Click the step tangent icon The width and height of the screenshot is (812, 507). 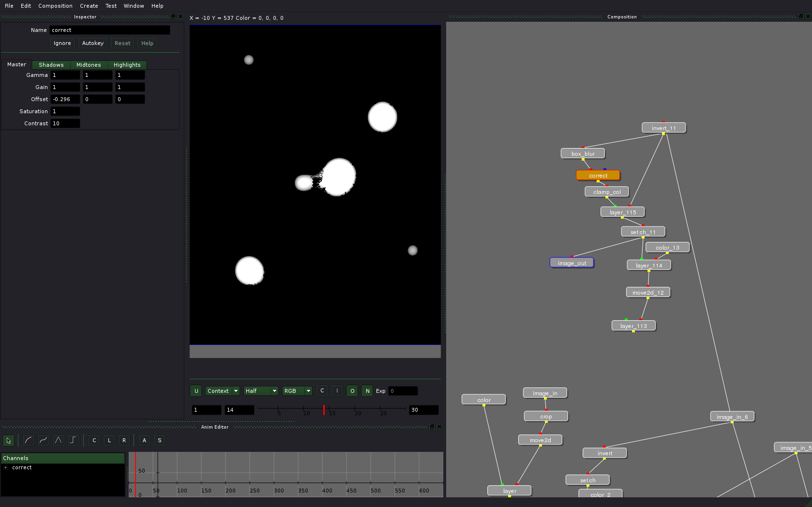pyautogui.click(x=74, y=440)
